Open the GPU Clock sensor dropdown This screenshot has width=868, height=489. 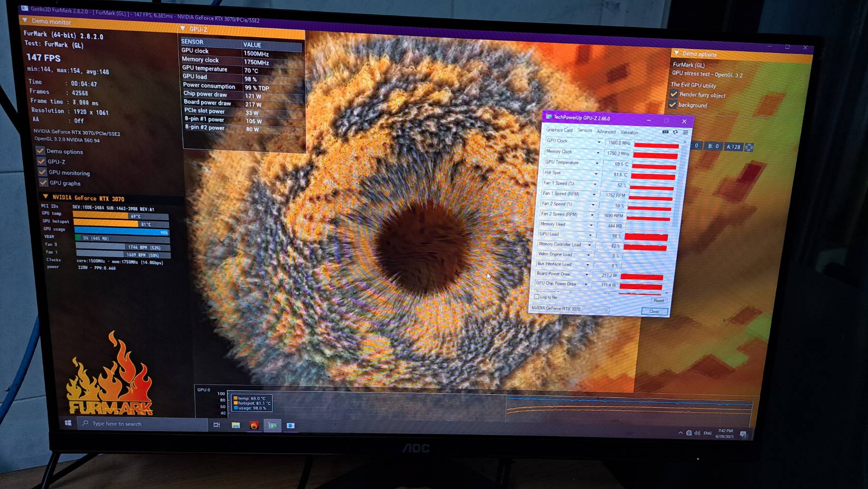click(599, 142)
